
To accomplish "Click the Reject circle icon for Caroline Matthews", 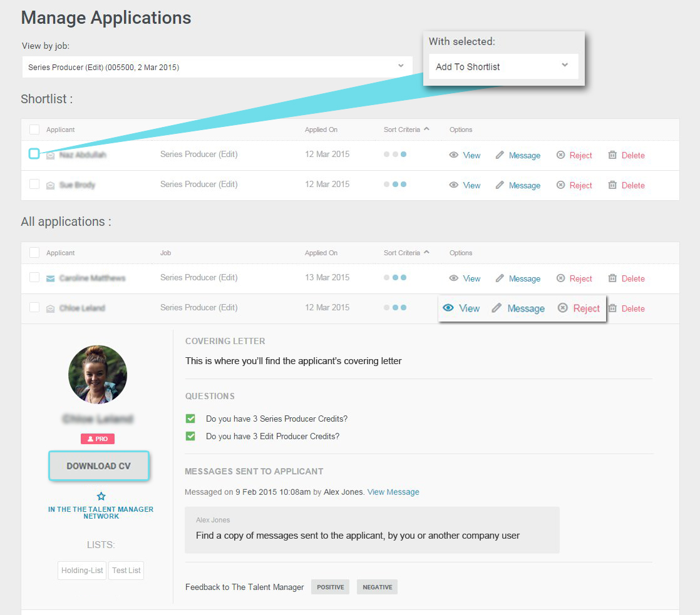I will click(561, 278).
